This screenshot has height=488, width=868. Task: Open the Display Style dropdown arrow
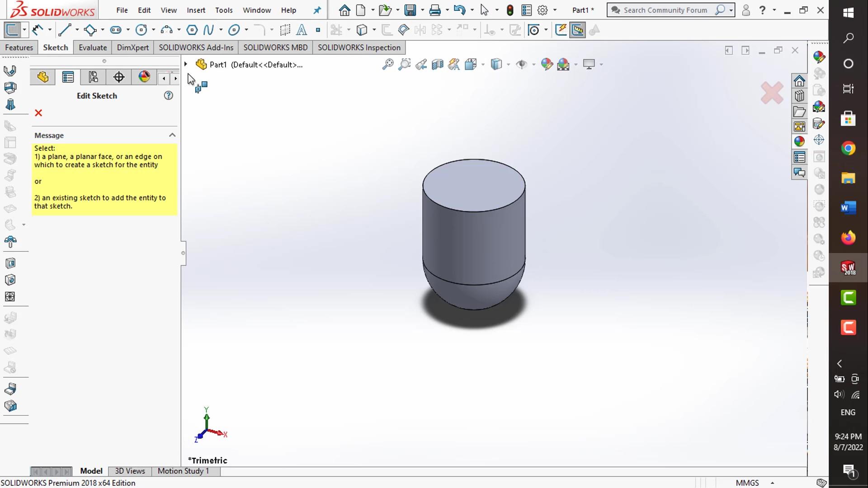coord(508,65)
